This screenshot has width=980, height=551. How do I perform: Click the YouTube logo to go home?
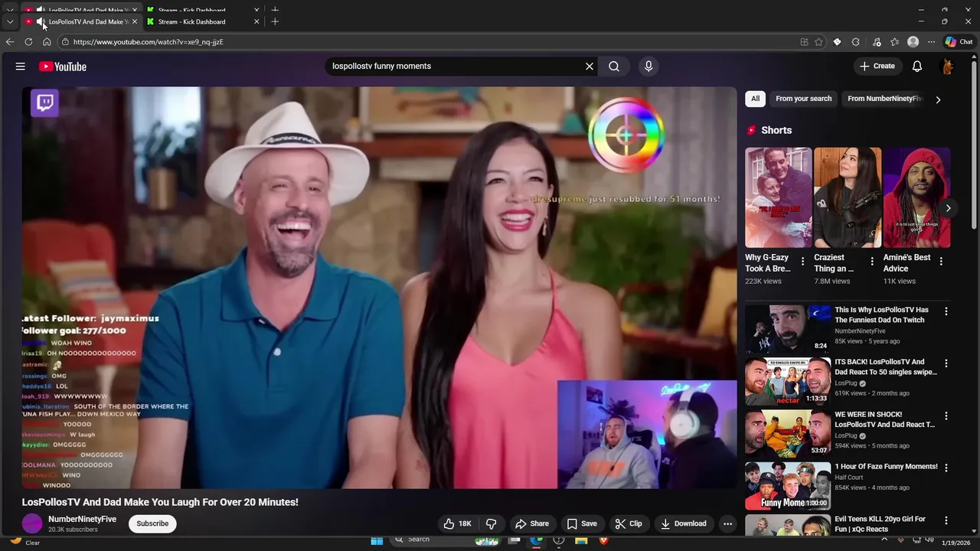point(63,67)
